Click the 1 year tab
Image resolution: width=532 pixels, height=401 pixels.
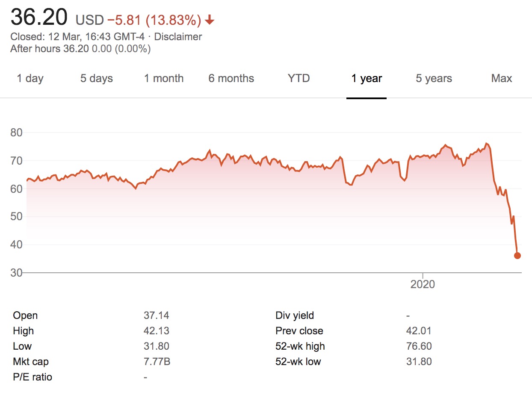[x=366, y=79]
